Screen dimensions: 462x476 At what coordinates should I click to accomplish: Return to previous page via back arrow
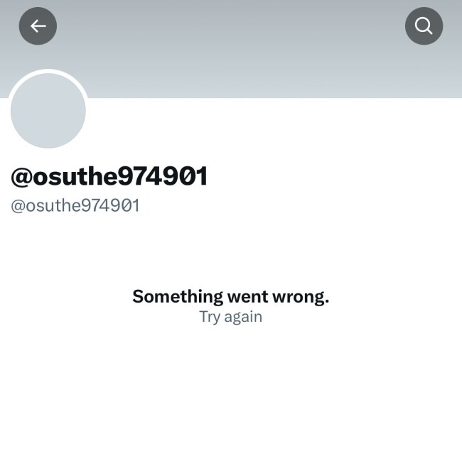(38, 26)
